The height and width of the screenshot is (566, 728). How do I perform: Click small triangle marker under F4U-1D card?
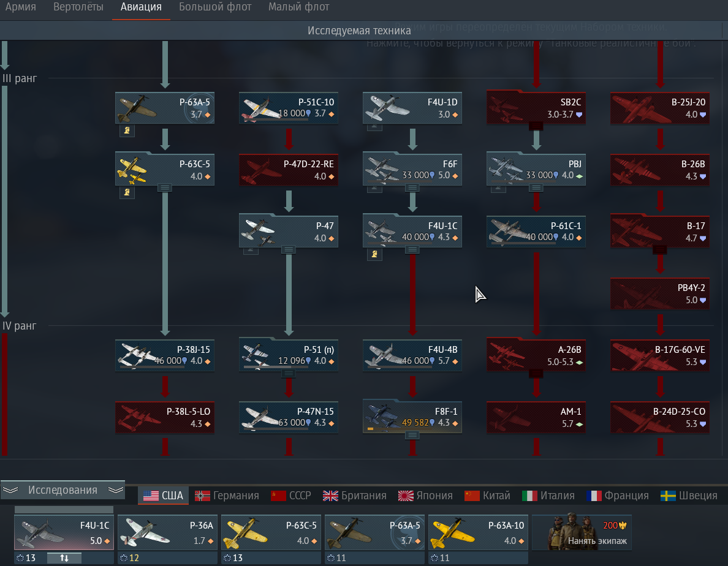pos(374,127)
